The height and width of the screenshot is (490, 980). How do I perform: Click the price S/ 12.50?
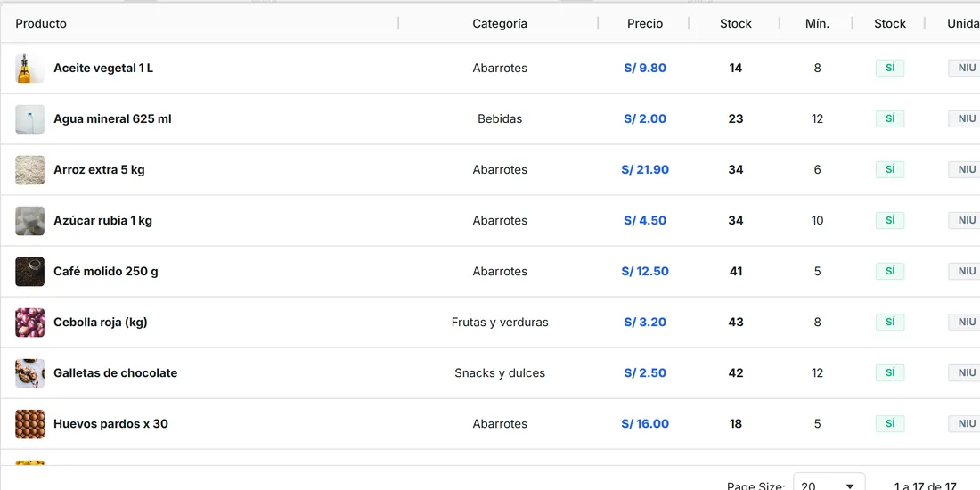[645, 271]
